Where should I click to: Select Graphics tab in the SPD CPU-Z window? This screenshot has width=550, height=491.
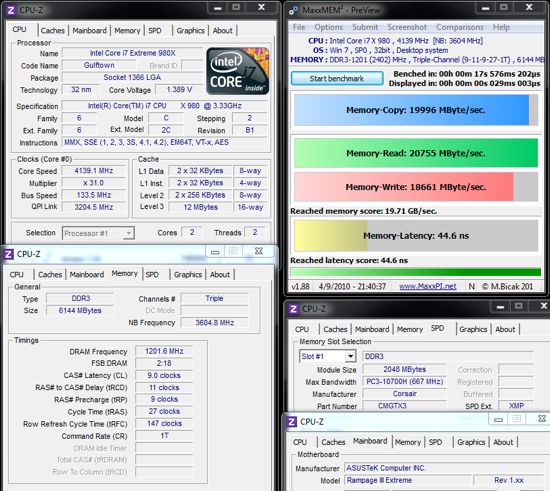click(473, 329)
